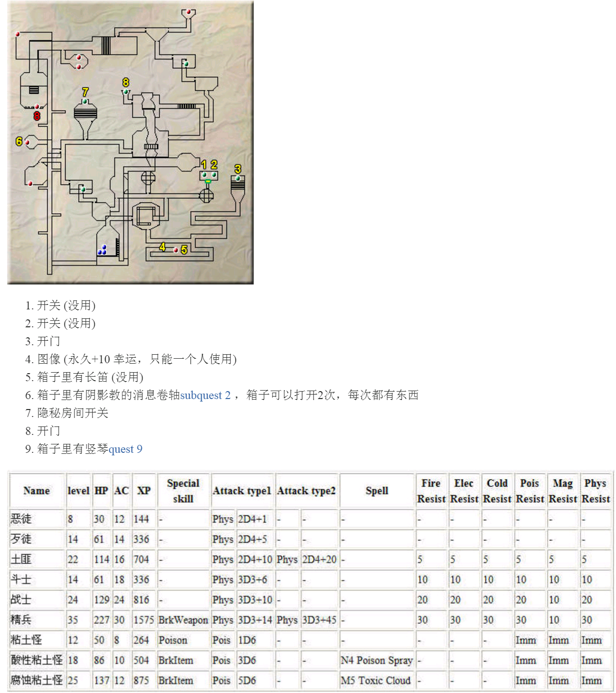Select the 斗士 name cell
This screenshot has width=616, height=693.
pyautogui.click(x=37, y=579)
